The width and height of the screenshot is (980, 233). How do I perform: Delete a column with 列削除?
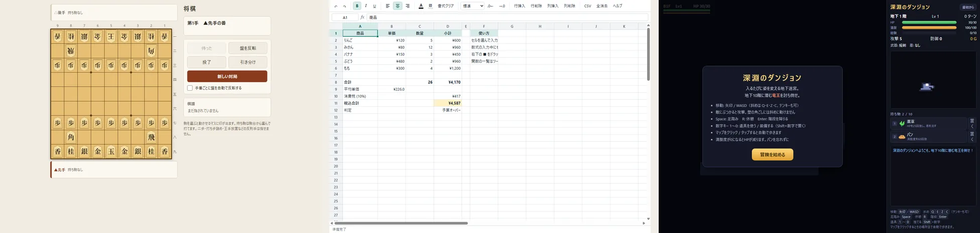569,6
